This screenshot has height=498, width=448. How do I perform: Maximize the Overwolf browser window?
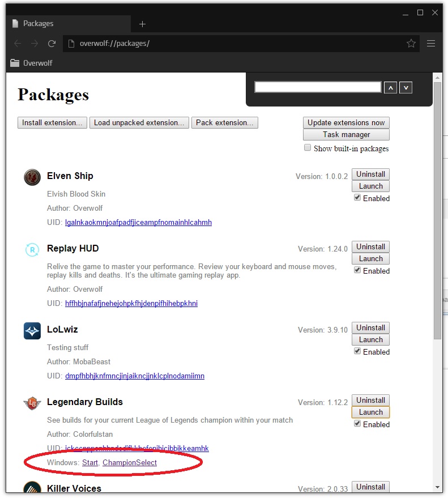point(420,12)
